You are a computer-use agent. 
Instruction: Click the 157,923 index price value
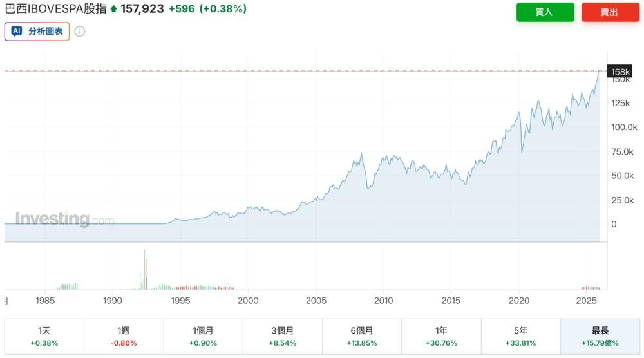pos(142,9)
